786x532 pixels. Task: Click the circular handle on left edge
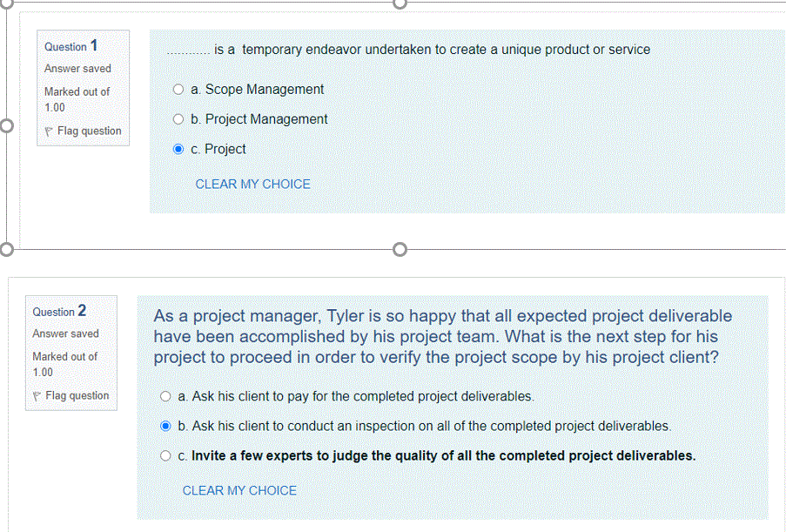tap(7, 125)
